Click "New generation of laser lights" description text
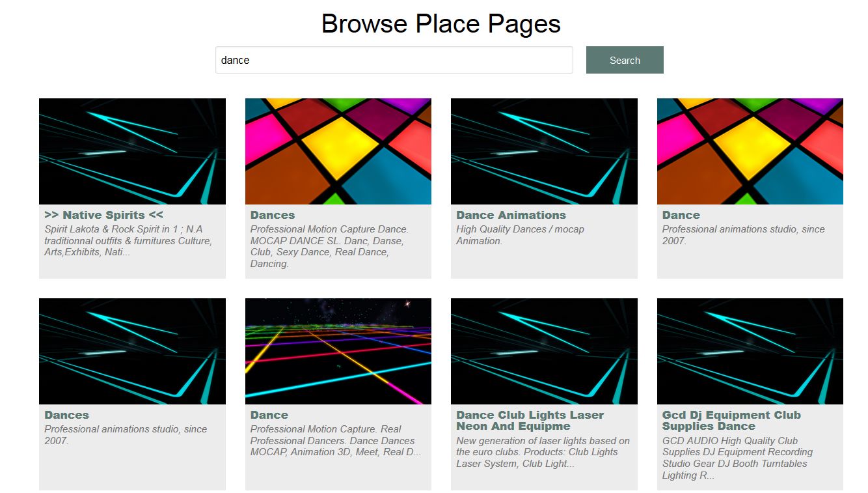Screen dimensions: 868x493 coord(543,452)
